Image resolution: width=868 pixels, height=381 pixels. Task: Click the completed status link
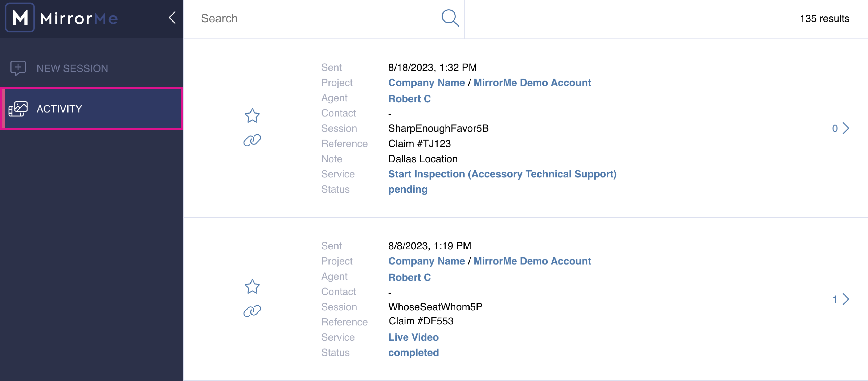(x=414, y=353)
